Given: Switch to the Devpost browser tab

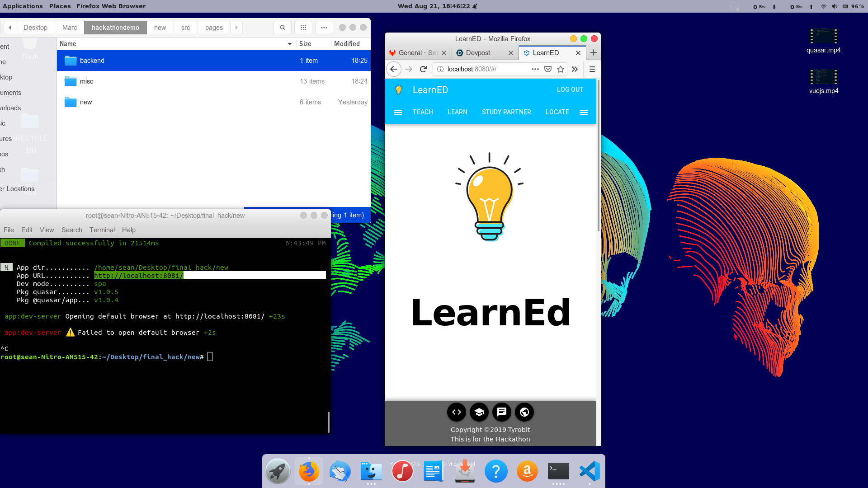Looking at the screenshot, I should click(x=478, y=53).
